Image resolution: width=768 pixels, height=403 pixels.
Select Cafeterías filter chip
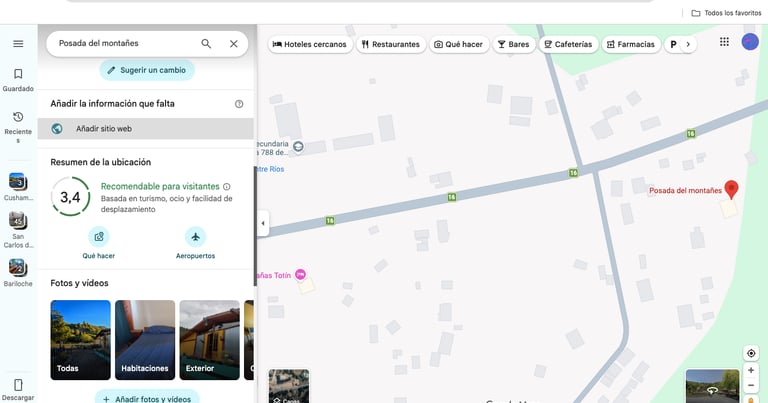pyautogui.click(x=569, y=44)
